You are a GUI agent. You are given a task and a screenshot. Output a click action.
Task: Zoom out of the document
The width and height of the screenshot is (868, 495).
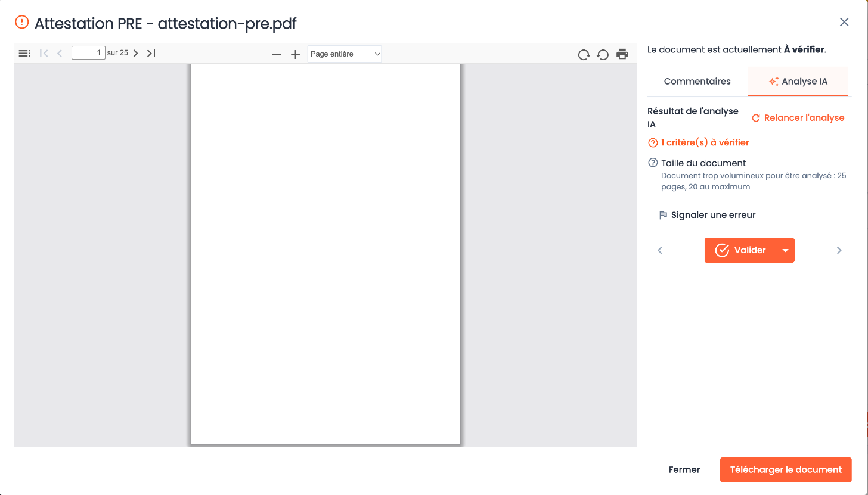pos(277,54)
